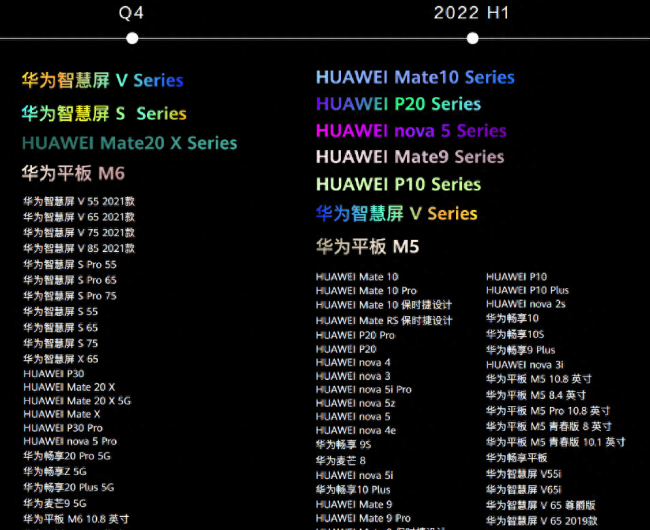This screenshot has width=650, height=530.
Task: Click 华为智慧屏 V Series heading under 2022 H1
Action: [397, 214]
